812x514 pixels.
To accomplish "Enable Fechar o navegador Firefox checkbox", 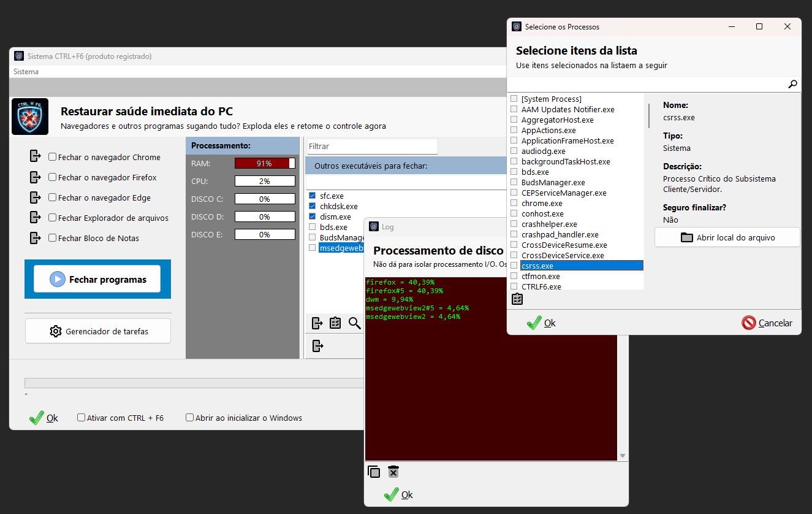I will (53, 177).
